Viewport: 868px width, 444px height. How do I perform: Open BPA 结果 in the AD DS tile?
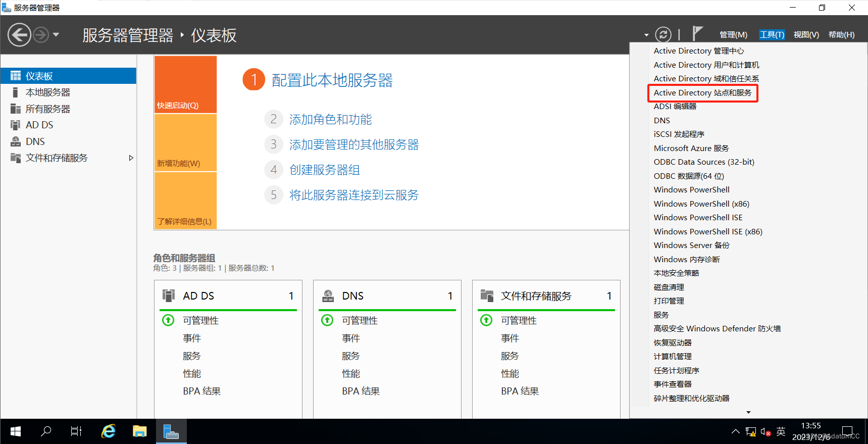(x=202, y=391)
